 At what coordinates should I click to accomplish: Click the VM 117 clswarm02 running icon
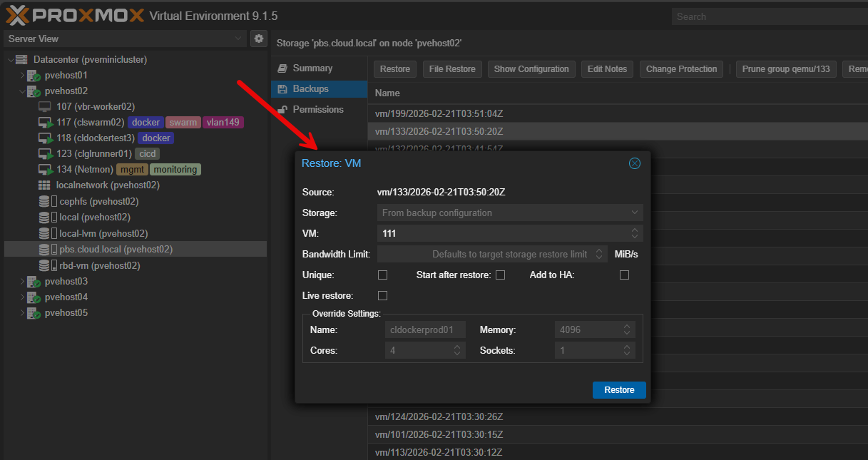(46, 123)
